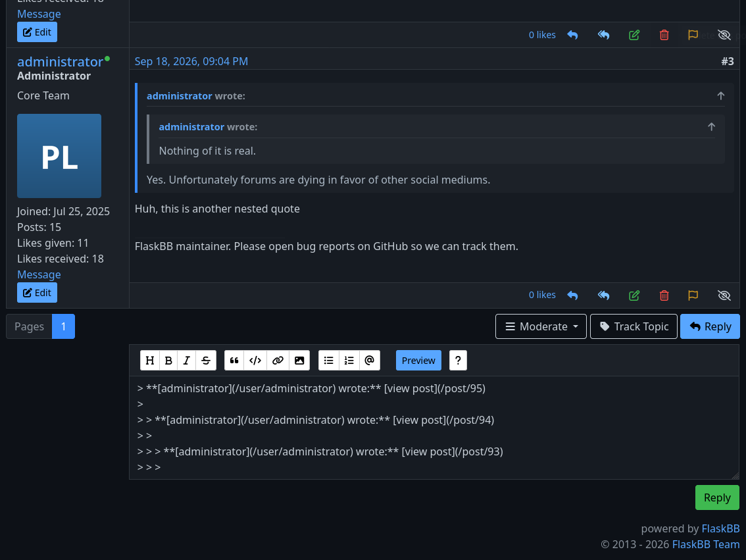Click the PL avatar image

click(59, 155)
